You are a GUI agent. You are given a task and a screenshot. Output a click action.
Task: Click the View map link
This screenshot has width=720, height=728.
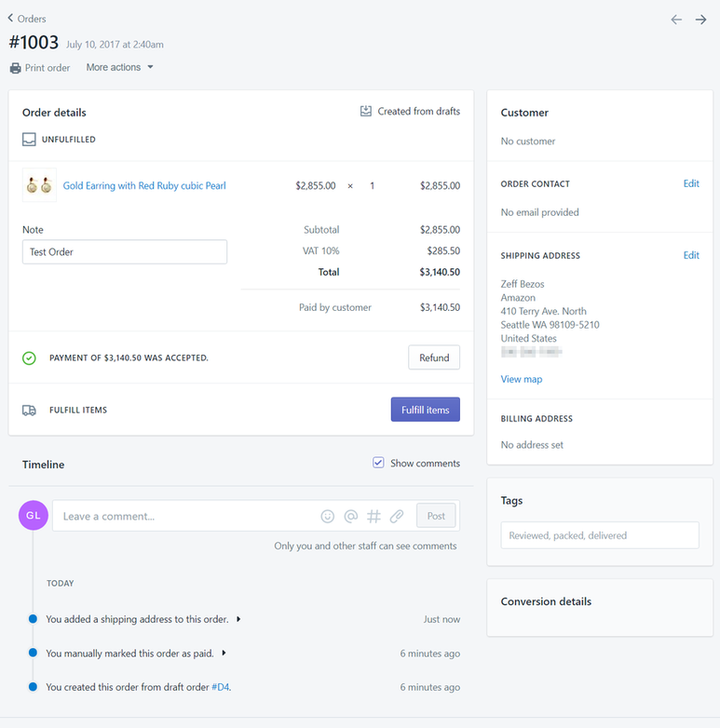click(521, 379)
